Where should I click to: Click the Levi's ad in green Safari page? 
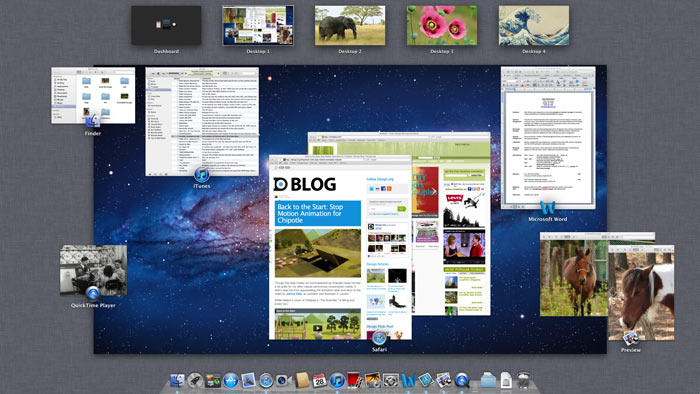[x=464, y=210]
